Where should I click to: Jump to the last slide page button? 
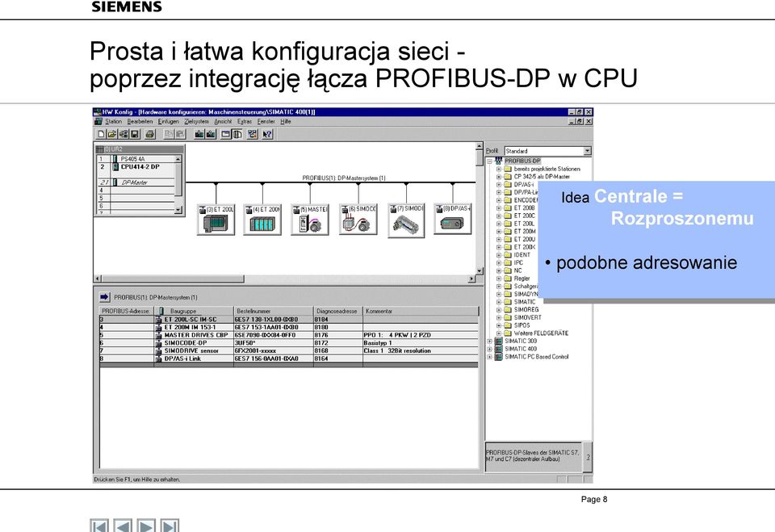pos(170,526)
